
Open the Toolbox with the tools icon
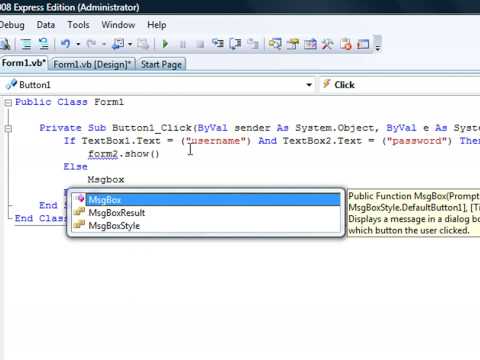tap(327, 44)
